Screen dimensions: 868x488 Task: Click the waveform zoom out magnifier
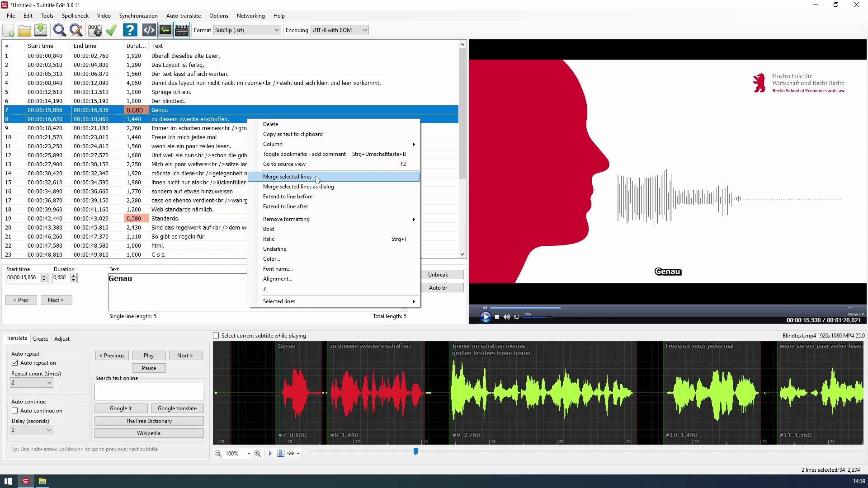coord(218,453)
